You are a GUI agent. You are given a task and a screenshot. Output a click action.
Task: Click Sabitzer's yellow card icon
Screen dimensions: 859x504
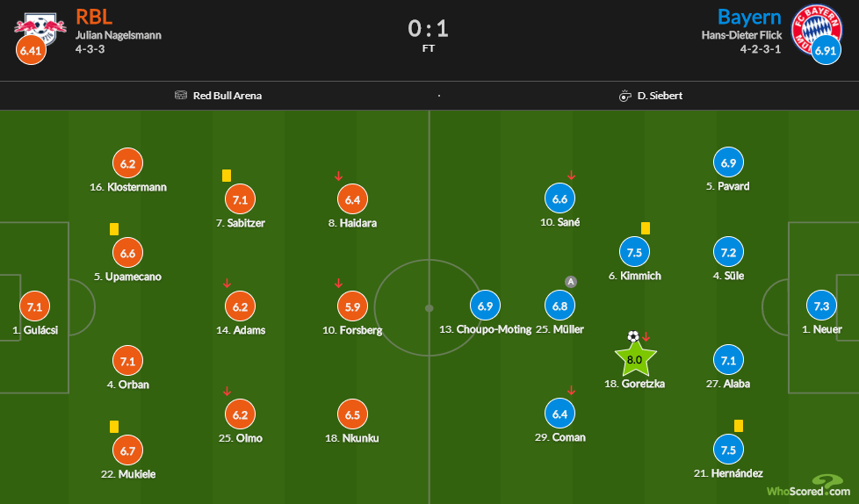point(227,176)
